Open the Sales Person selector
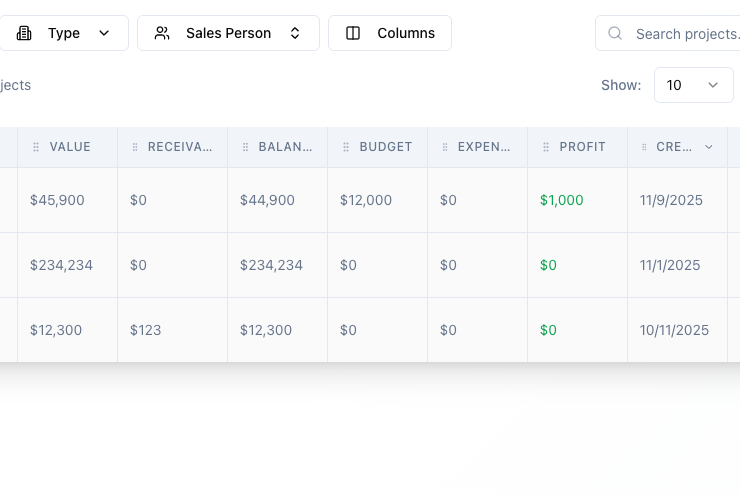Viewport: 740px width, 495px height. (228, 33)
